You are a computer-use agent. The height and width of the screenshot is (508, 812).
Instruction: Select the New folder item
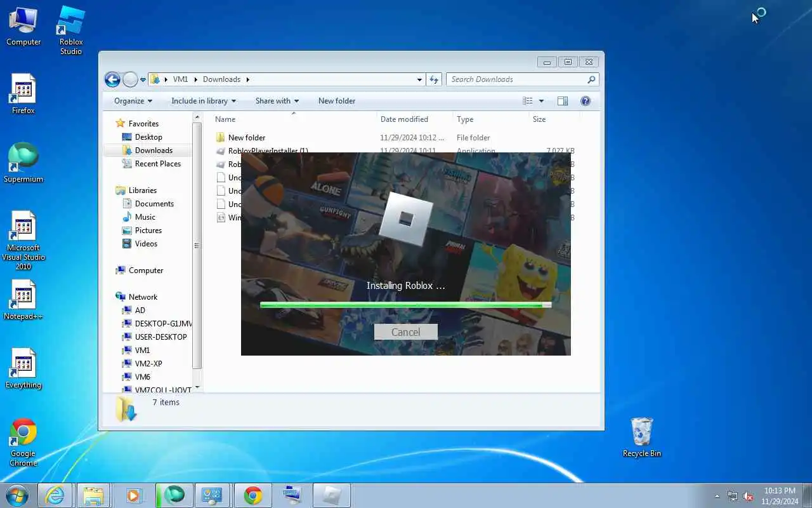[247, 138]
